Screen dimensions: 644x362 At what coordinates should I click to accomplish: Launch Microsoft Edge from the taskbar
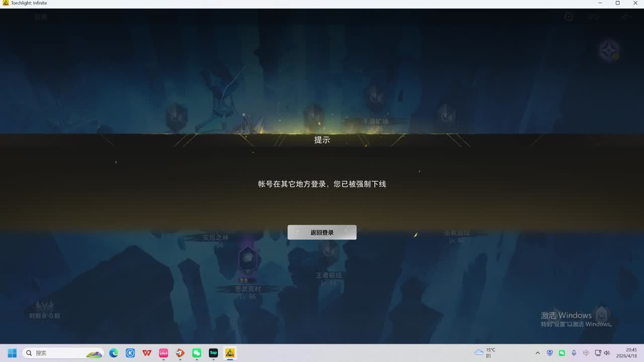pos(114,353)
